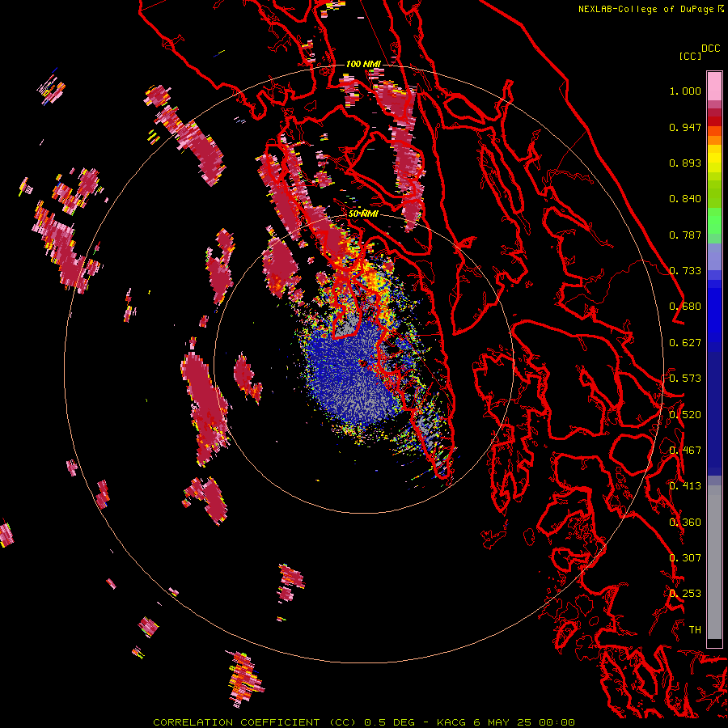Click the 0.787 scale value
Screen dimensions: 728x728
pyautogui.click(x=685, y=235)
